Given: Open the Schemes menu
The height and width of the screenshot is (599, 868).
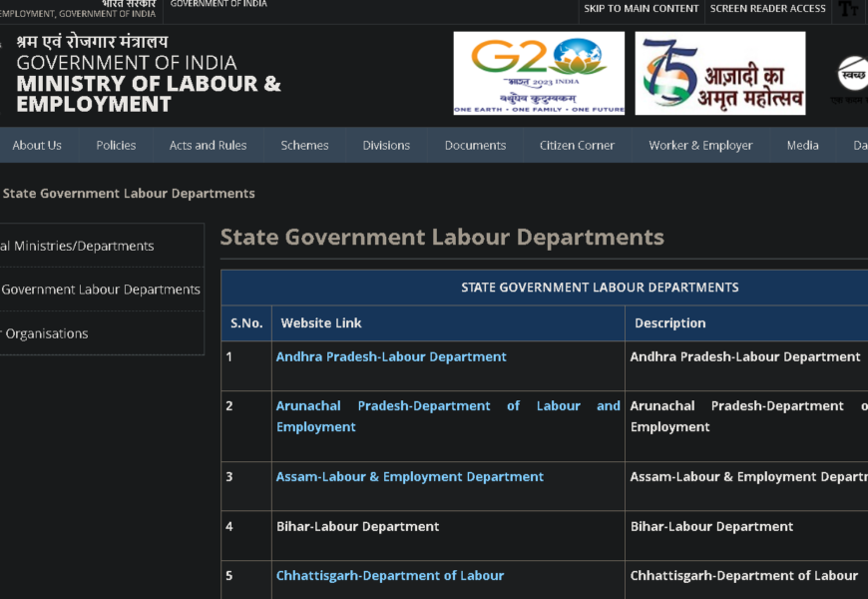Looking at the screenshot, I should pos(304,145).
